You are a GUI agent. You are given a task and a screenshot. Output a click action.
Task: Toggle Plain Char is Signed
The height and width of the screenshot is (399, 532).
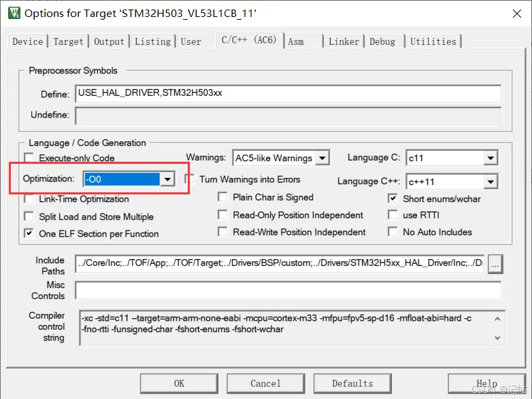pos(222,197)
